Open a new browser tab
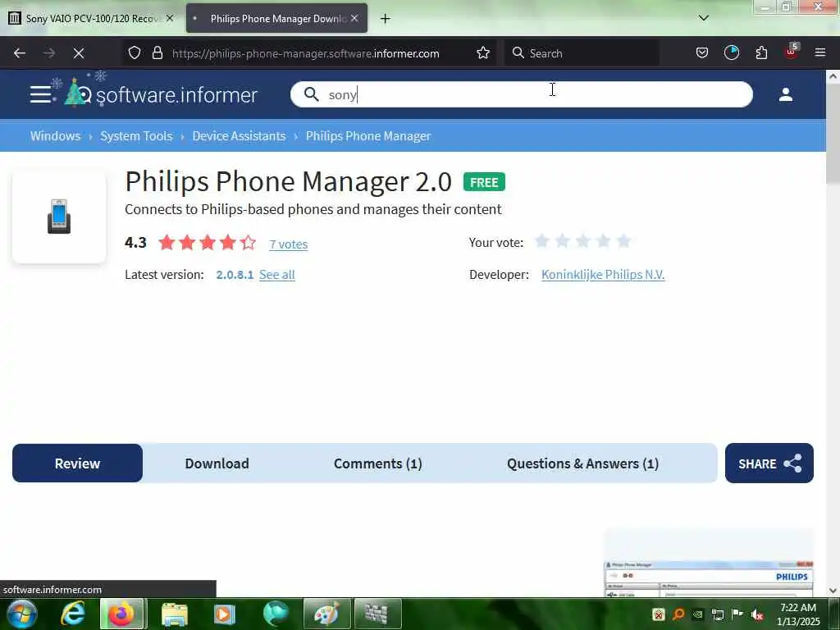The image size is (840, 630). point(385,19)
